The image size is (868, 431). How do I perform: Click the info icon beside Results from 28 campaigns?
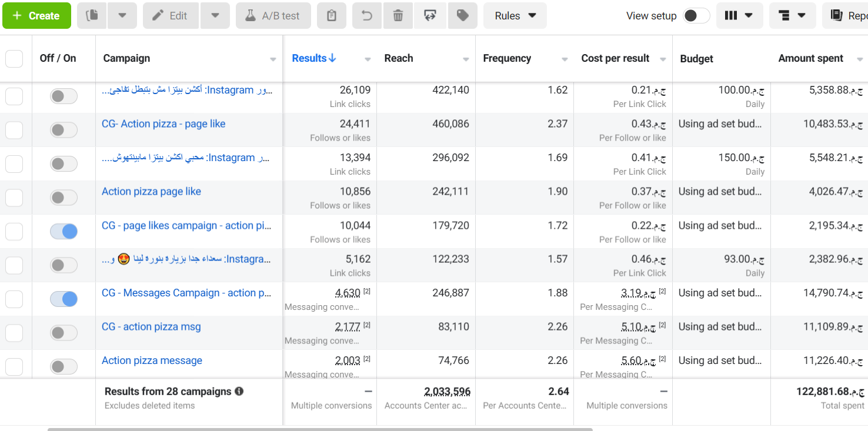click(239, 392)
